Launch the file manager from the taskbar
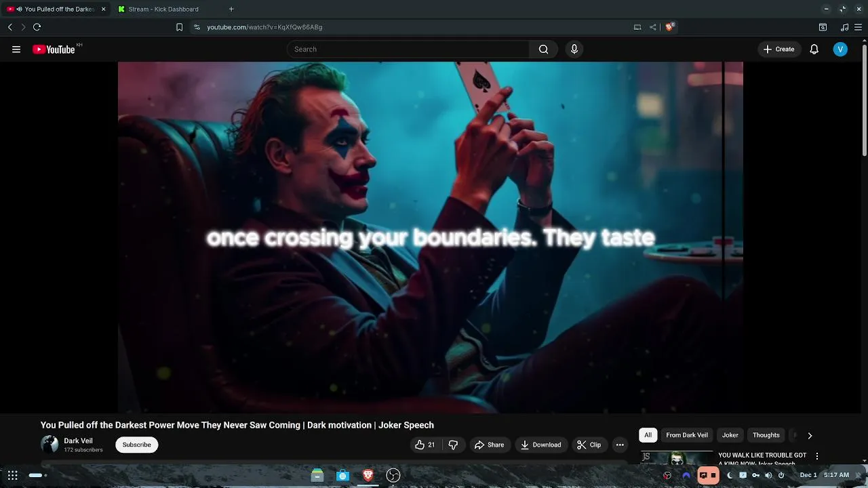 317,475
